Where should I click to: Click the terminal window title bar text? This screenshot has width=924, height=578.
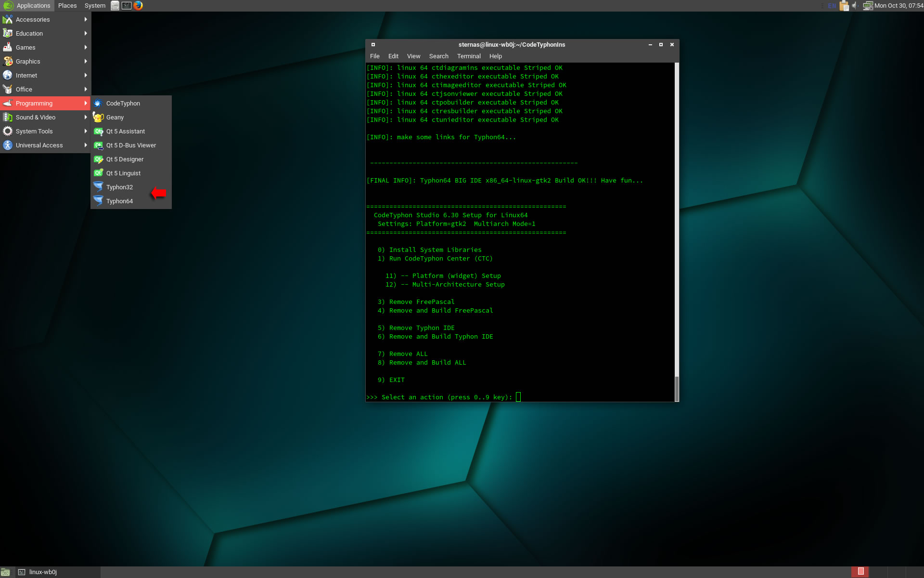pyautogui.click(x=512, y=44)
